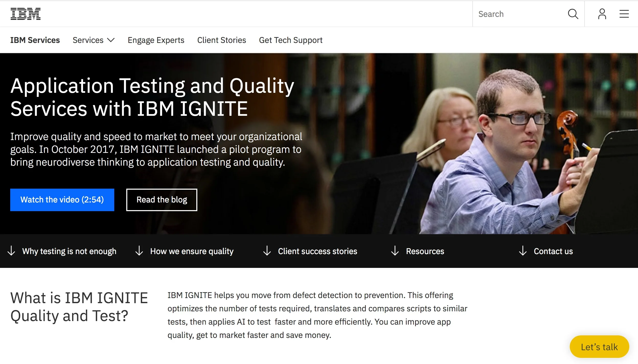Go to Client Stories
Image resolution: width=638 pixels, height=364 pixels.
(x=222, y=40)
